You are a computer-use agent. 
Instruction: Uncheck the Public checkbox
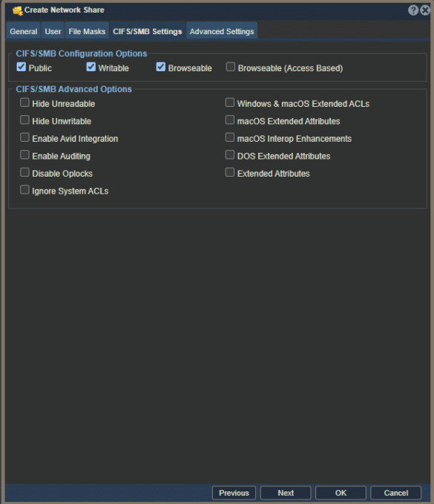(22, 67)
